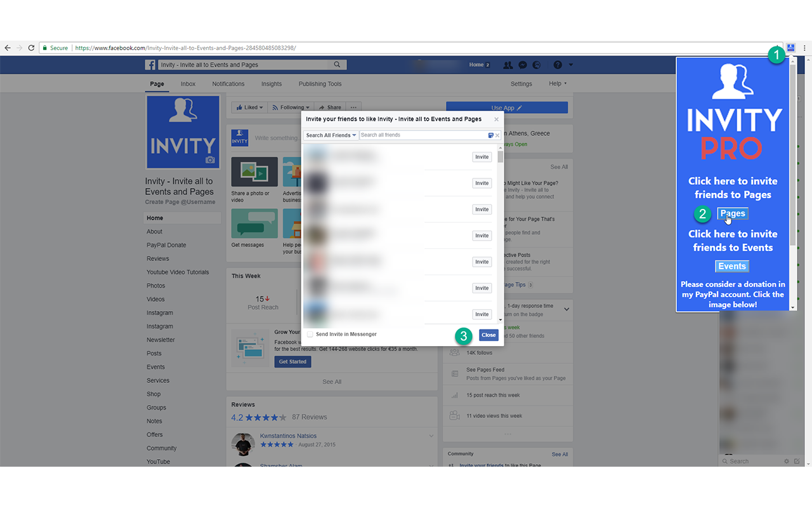Click the browser back arrow
This screenshot has height=508, width=812.
[8, 48]
